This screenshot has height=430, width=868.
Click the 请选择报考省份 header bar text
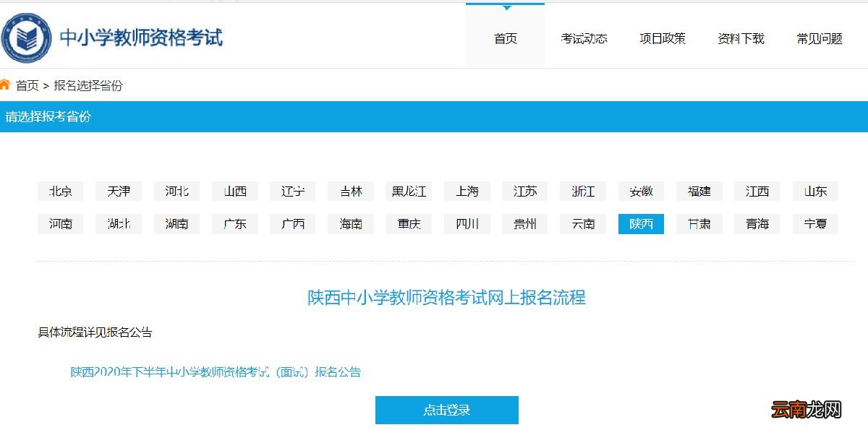pyautogui.click(x=48, y=116)
